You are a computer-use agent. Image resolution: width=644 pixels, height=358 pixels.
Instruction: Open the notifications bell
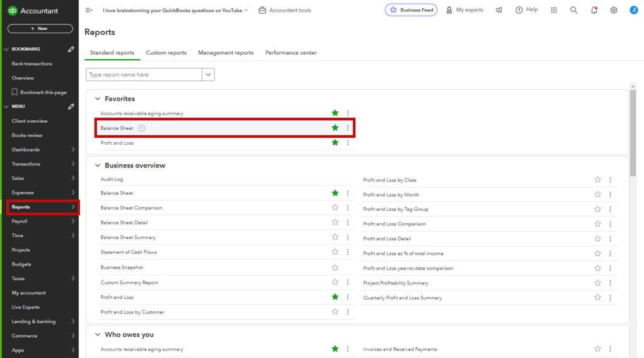point(594,10)
